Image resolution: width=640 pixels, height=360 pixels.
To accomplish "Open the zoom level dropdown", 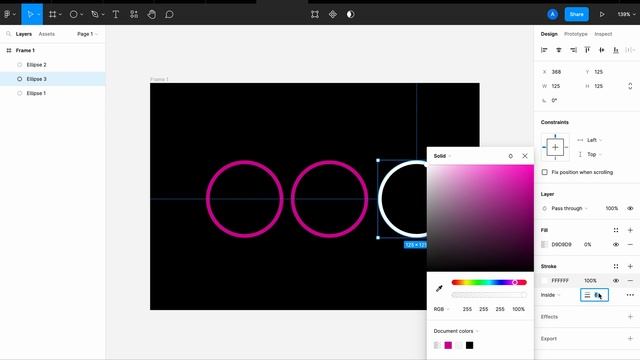I will pos(626,14).
